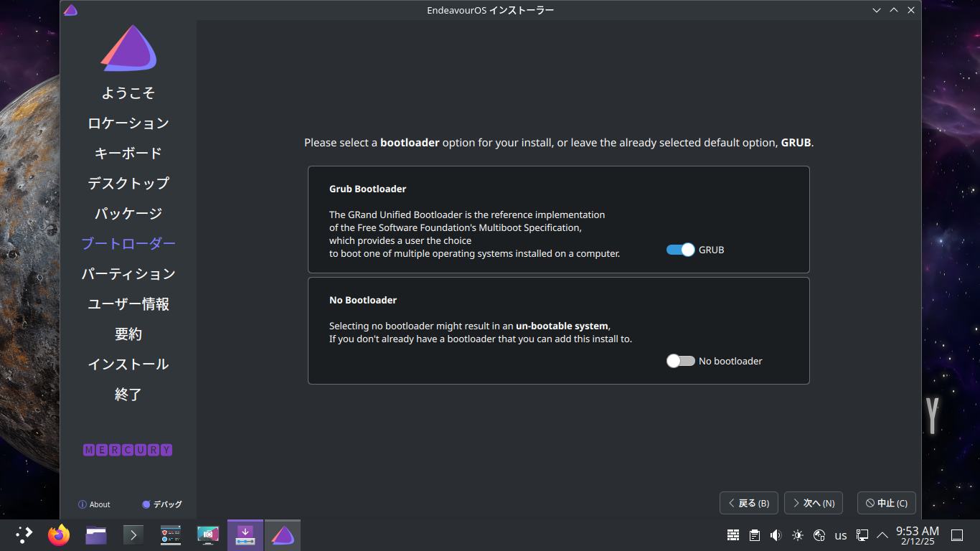The width and height of the screenshot is (980, 551).
Task: Open the network connections tray icon
Action: pos(862,535)
